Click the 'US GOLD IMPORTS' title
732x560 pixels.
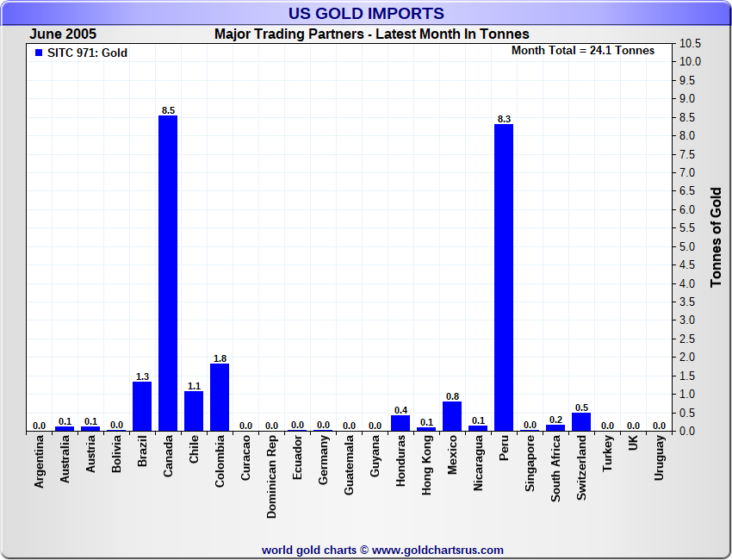[366, 13]
